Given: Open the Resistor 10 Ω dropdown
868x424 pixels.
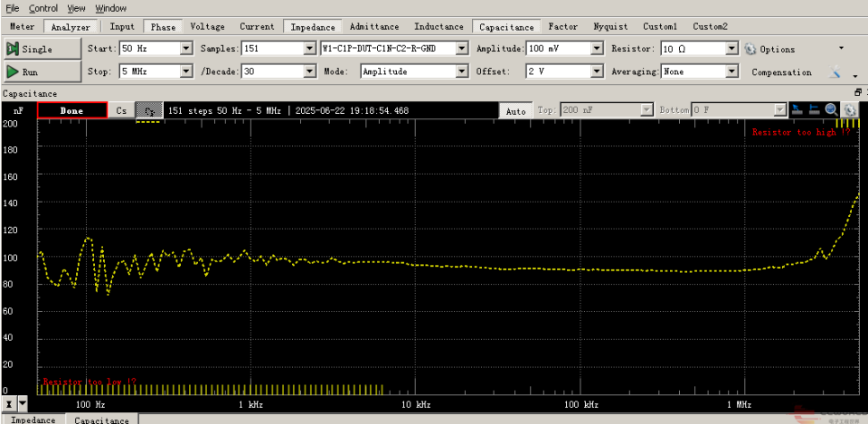Looking at the screenshot, I should (732, 49).
